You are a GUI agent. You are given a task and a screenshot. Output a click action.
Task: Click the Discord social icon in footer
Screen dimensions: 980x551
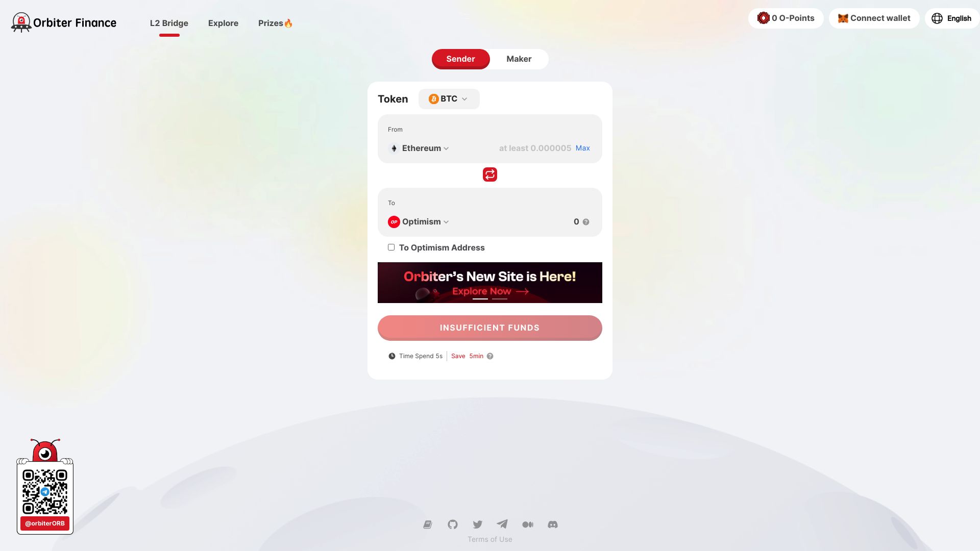[x=553, y=523]
